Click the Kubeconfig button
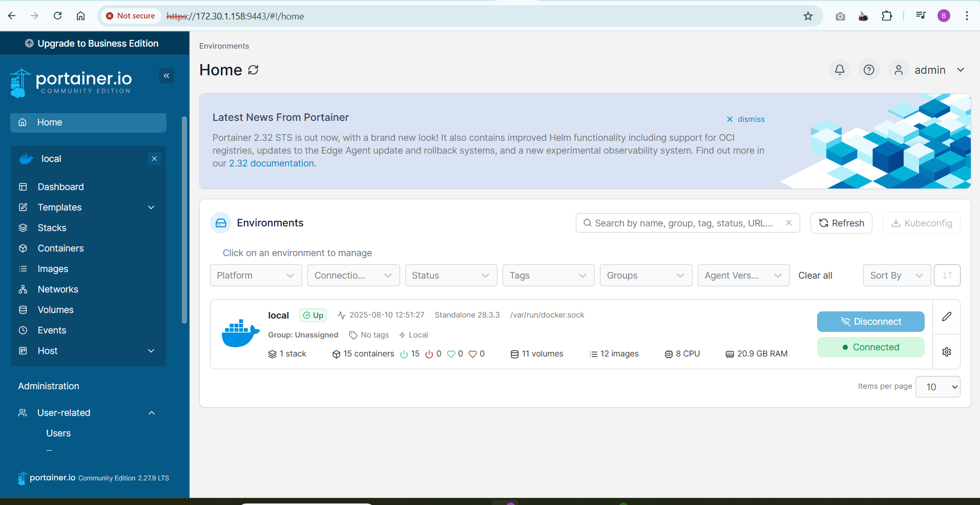This screenshot has height=505, width=980. click(922, 223)
